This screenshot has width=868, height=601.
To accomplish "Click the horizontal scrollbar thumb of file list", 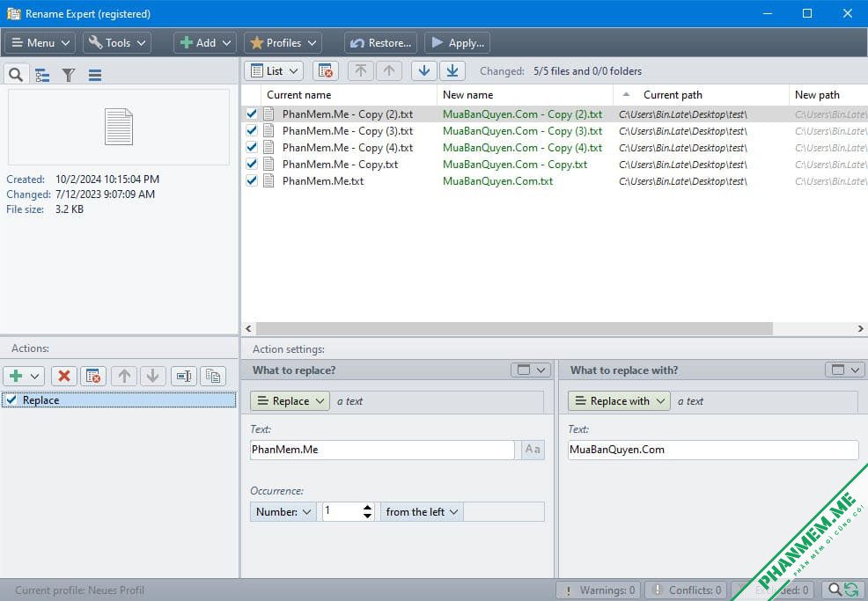I will [x=514, y=329].
